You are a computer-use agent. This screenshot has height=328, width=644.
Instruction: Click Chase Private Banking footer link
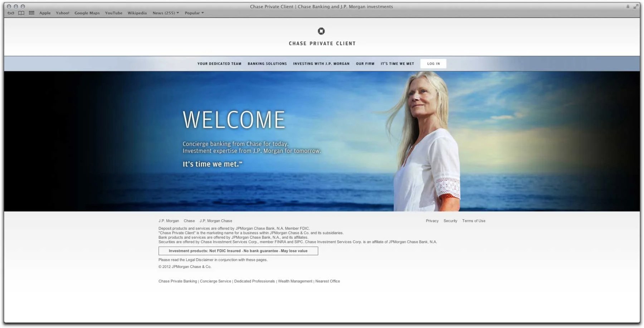[178, 281]
